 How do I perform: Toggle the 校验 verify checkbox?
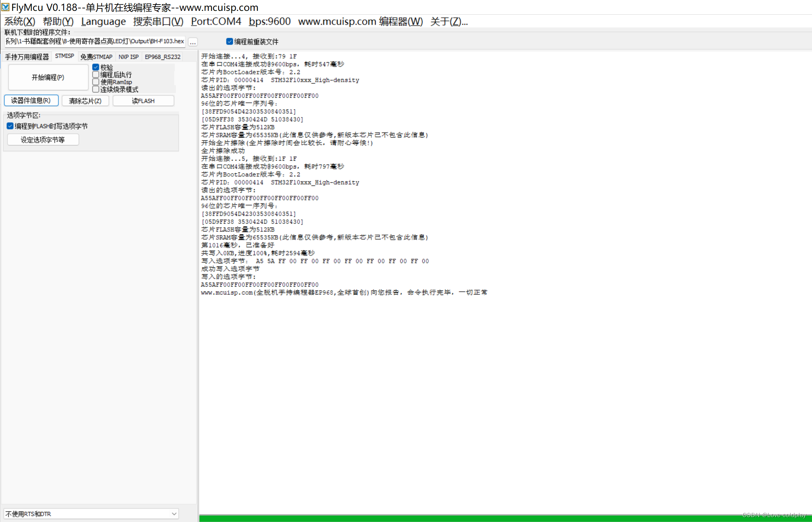click(x=103, y=67)
